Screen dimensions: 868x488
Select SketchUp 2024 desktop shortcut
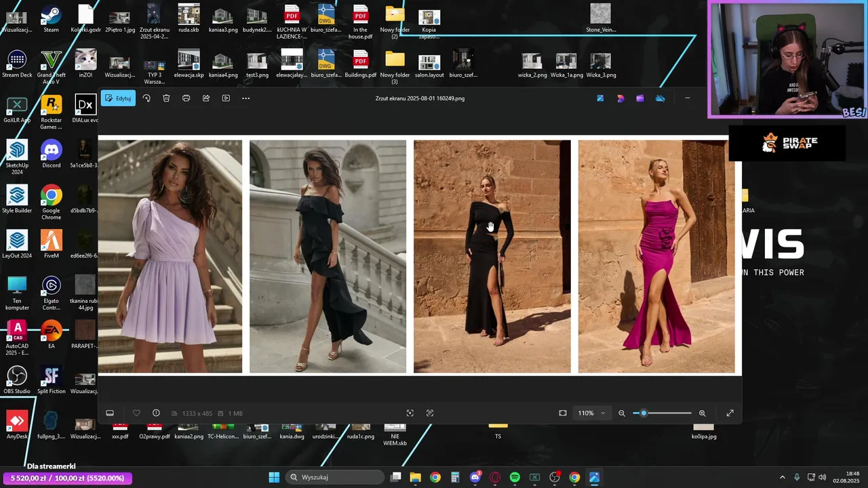coord(17,158)
